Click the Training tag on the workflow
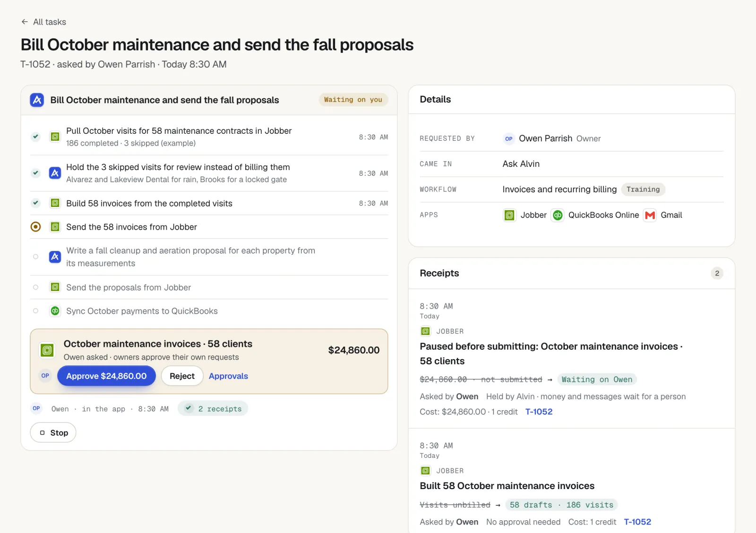 (643, 189)
